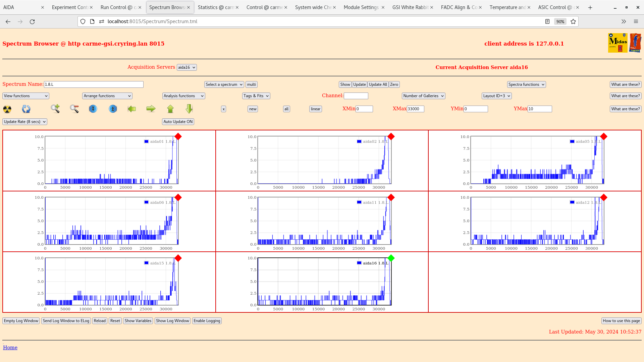The image size is (644, 362).
Task: Toggle the Auto Update ON button
Action: point(178,122)
